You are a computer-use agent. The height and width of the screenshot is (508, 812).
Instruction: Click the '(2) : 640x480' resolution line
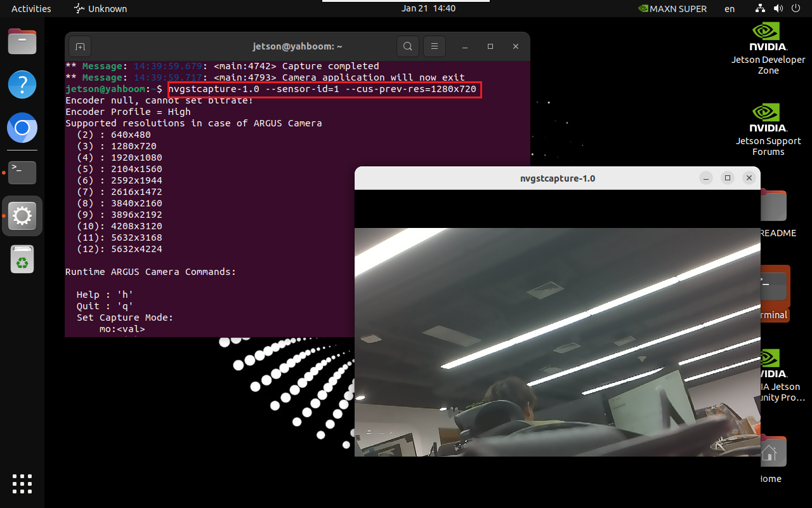click(114, 135)
